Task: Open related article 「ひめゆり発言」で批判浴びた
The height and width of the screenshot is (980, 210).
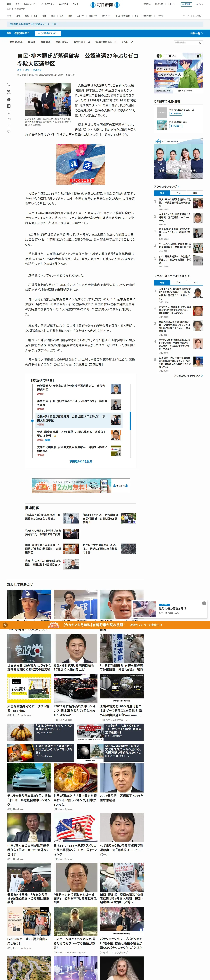Action: pos(43,533)
